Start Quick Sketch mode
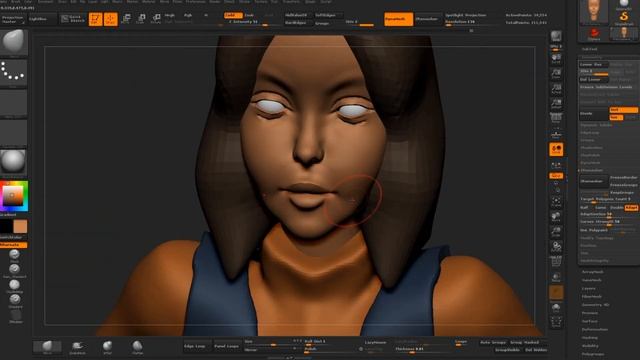Image resolution: width=640 pixels, height=360 pixels. [73, 19]
